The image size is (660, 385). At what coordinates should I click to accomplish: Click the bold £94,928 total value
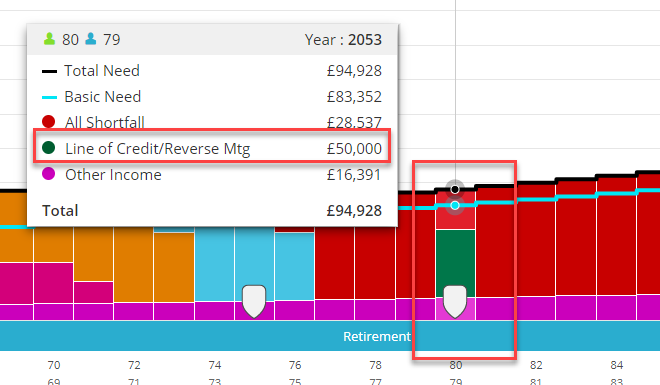[x=354, y=210]
